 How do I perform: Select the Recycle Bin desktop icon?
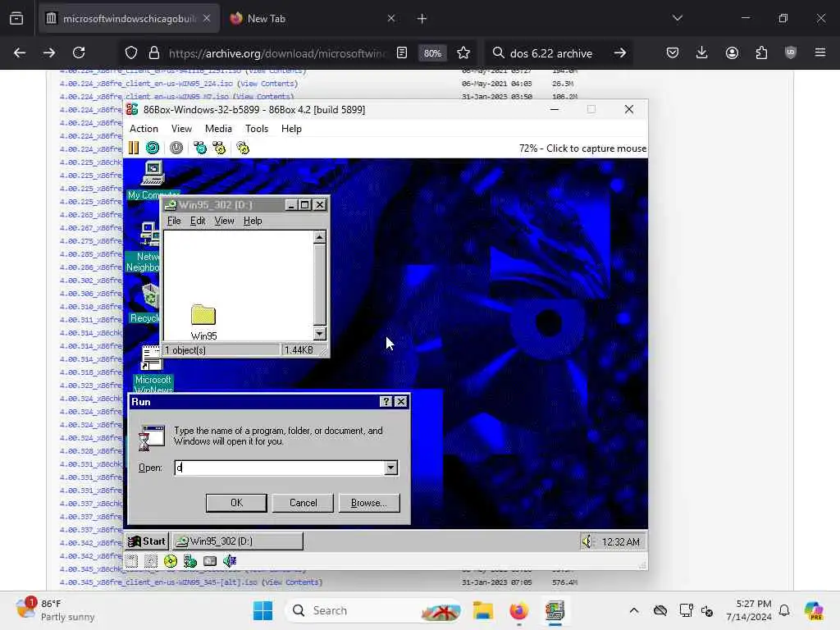(x=144, y=304)
